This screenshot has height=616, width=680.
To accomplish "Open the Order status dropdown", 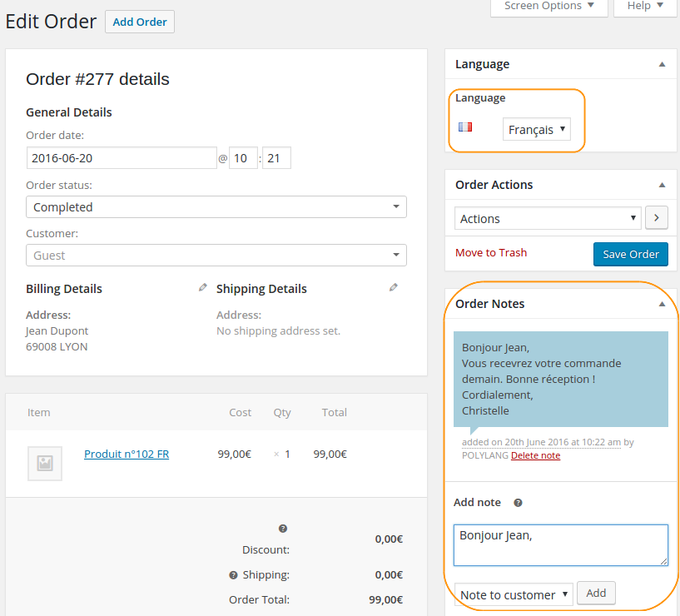I will [x=216, y=207].
